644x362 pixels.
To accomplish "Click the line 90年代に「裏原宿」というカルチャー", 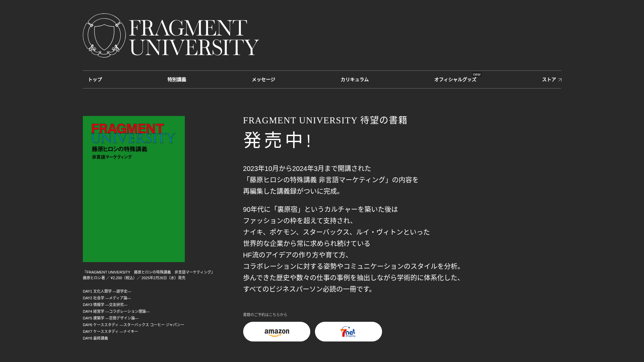I will coord(321,209).
